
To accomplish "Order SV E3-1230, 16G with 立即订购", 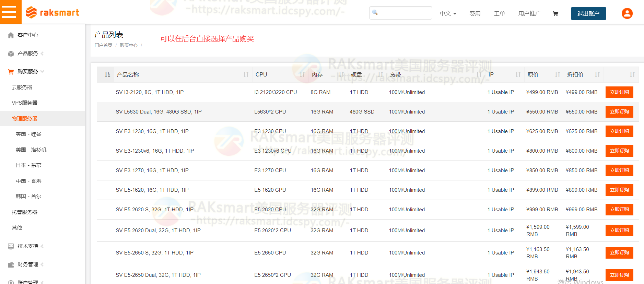I will click(619, 131).
